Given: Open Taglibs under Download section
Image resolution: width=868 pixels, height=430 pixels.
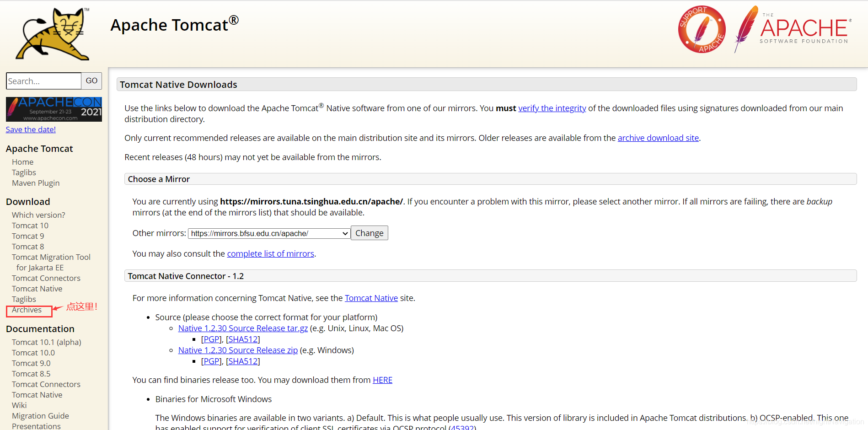Looking at the screenshot, I should 24,299.
